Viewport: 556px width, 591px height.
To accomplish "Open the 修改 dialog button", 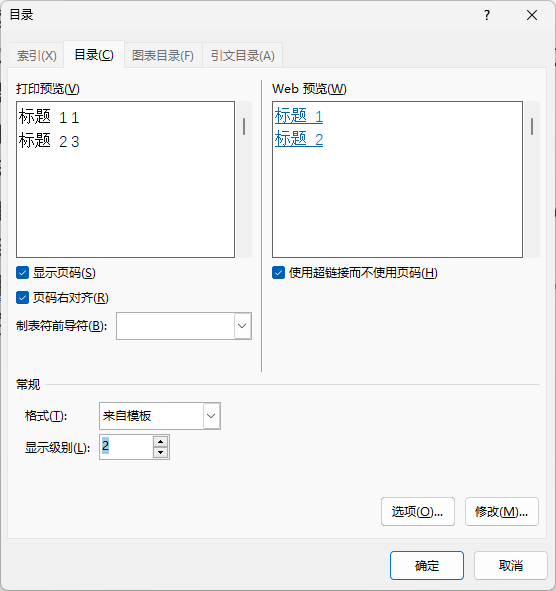I will 502,511.
